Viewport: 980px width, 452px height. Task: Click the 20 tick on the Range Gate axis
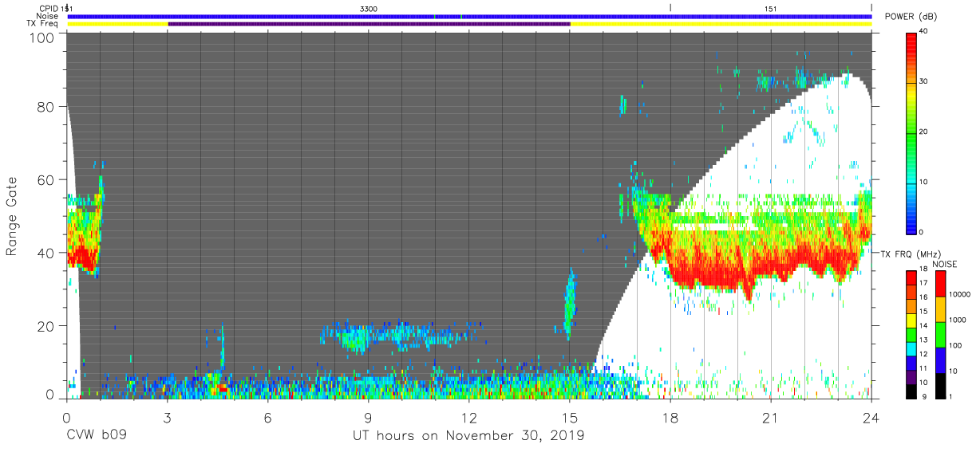click(45, 326)
